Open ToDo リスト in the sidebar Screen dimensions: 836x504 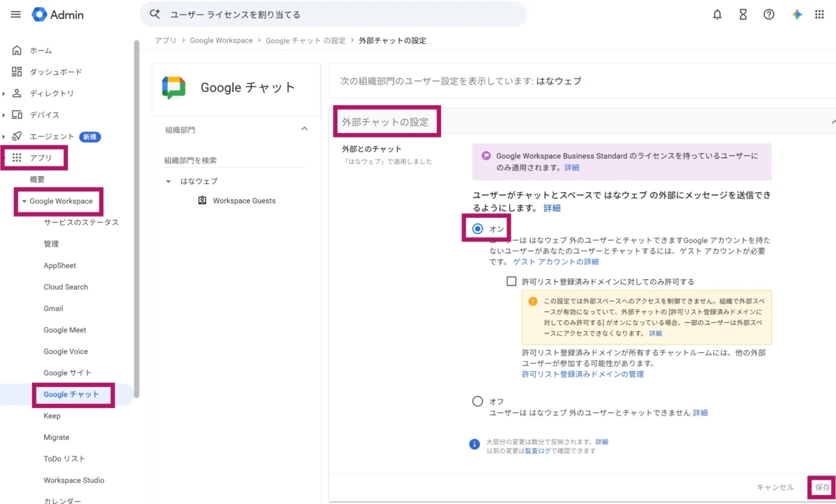click(x=64, y=459)
